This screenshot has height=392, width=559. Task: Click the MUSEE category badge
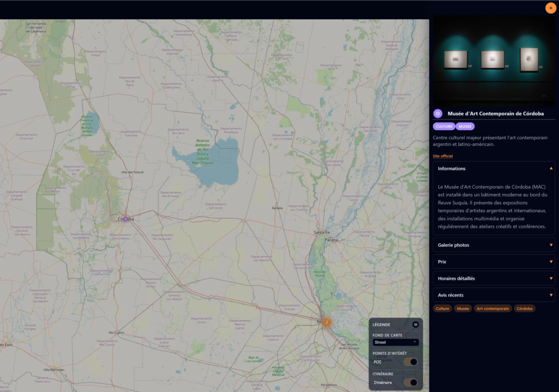tap(465, 126)
